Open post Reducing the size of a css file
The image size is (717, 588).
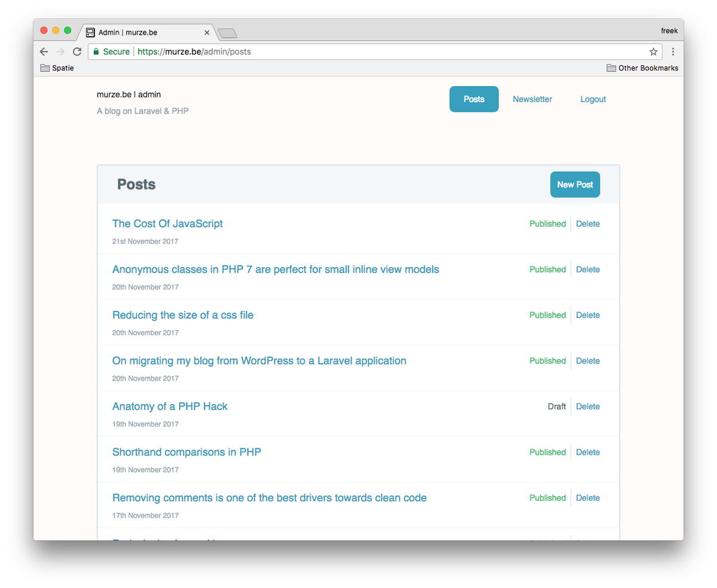tap(183, 315)
